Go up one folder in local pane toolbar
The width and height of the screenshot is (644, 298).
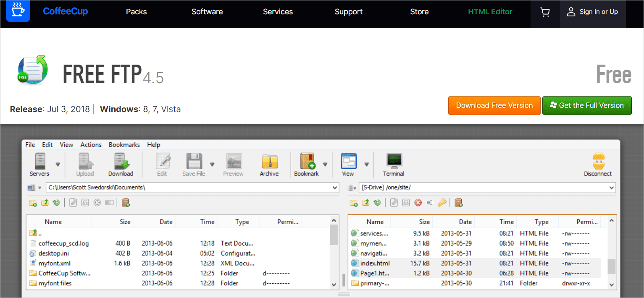(45, 203)
